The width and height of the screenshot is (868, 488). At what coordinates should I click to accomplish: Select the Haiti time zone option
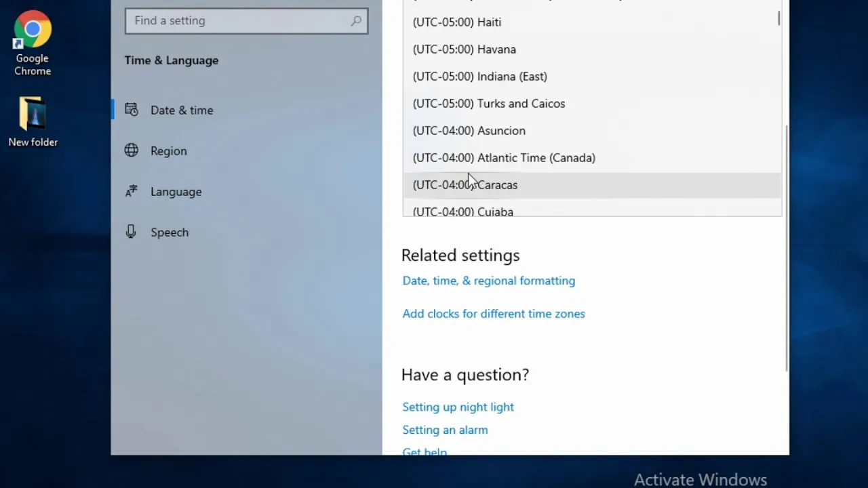pyautogui.click(x=457, y=22)
